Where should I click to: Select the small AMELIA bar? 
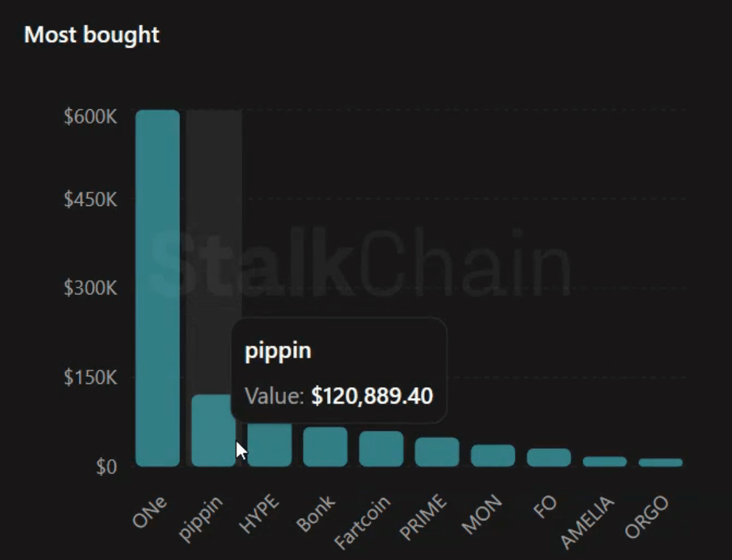[605, 462]
